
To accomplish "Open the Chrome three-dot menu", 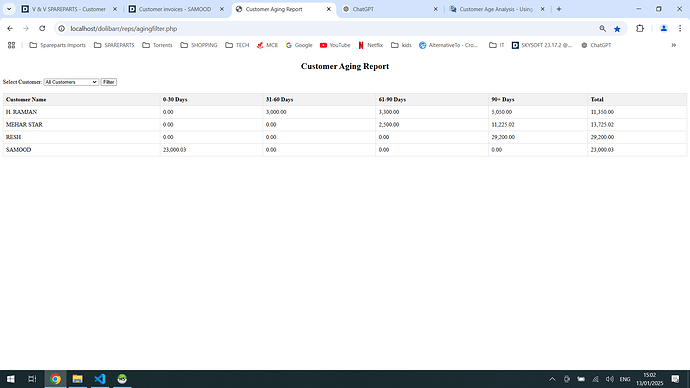I will coord(680,29).
